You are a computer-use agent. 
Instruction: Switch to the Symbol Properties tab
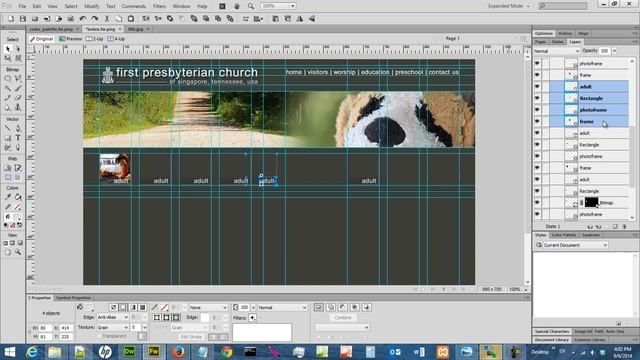(73, 298)
